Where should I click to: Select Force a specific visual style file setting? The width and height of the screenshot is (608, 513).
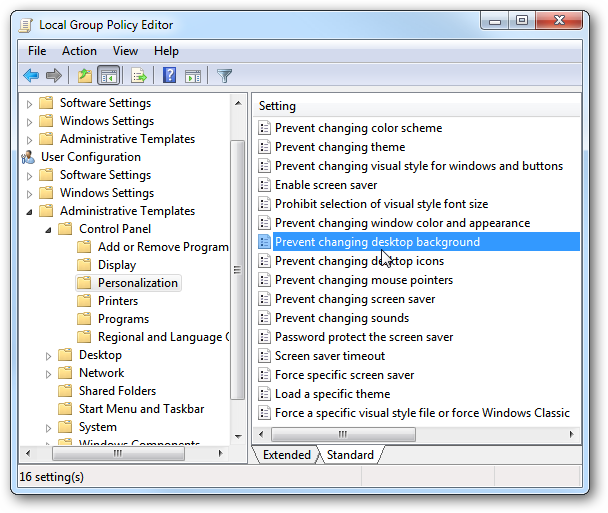422,413
